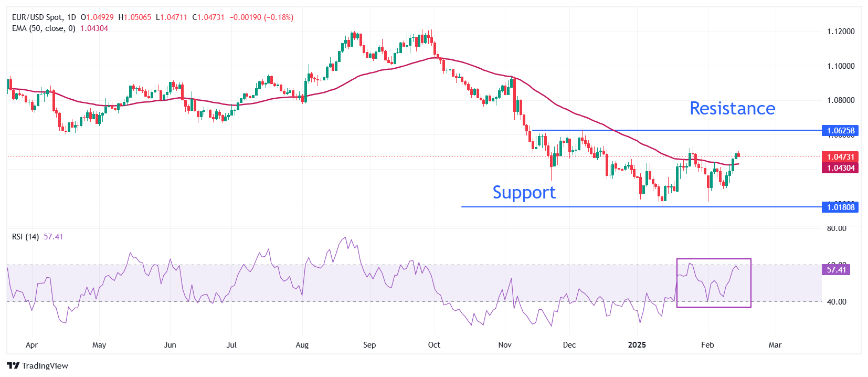Click the red 1.04731 current price tag
868x377 pixels.
840,156
